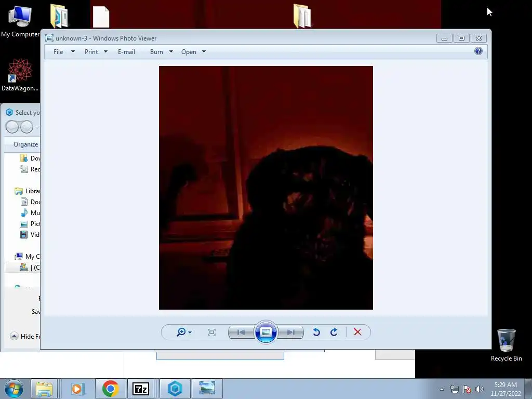Expand the Open dropdown arrow
The height and width of the screenshot is (399, 532).
(204, 51)
